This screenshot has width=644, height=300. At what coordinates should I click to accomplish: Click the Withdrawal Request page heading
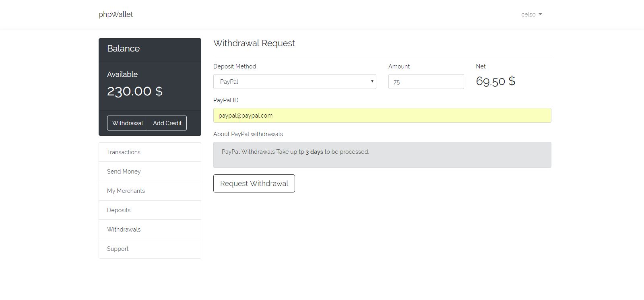pos(254,43)
